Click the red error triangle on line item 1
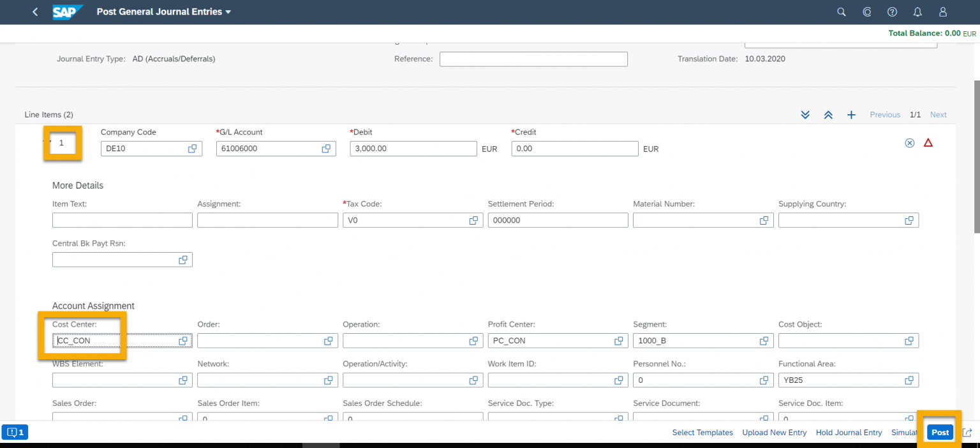The image size is (980, 448). [x=928, y=142]
